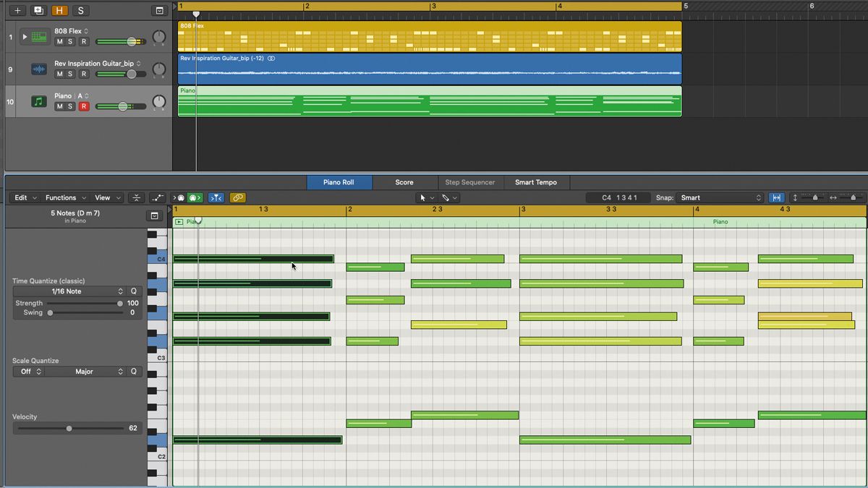The image size is (868, 488).
Task: Open the Snap Smart dropdown
Action: tap(720, 197)
